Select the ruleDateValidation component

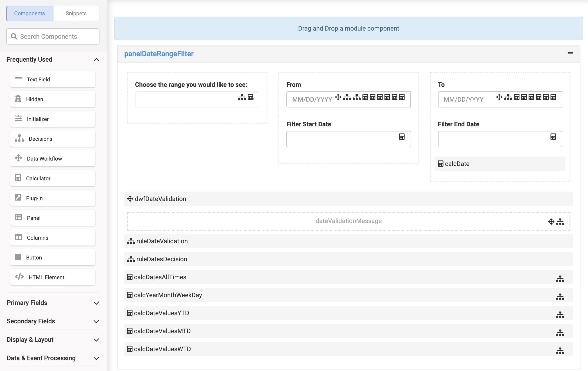[348, 241]
